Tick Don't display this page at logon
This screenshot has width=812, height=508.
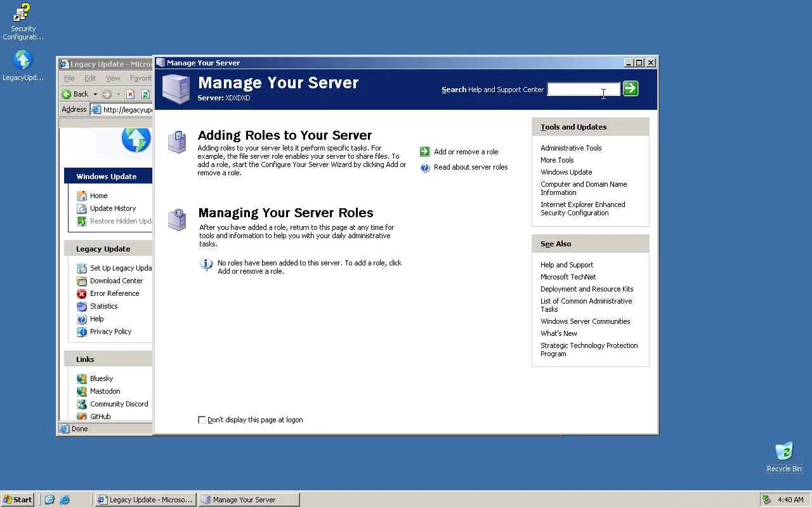(x=202, y=420)
